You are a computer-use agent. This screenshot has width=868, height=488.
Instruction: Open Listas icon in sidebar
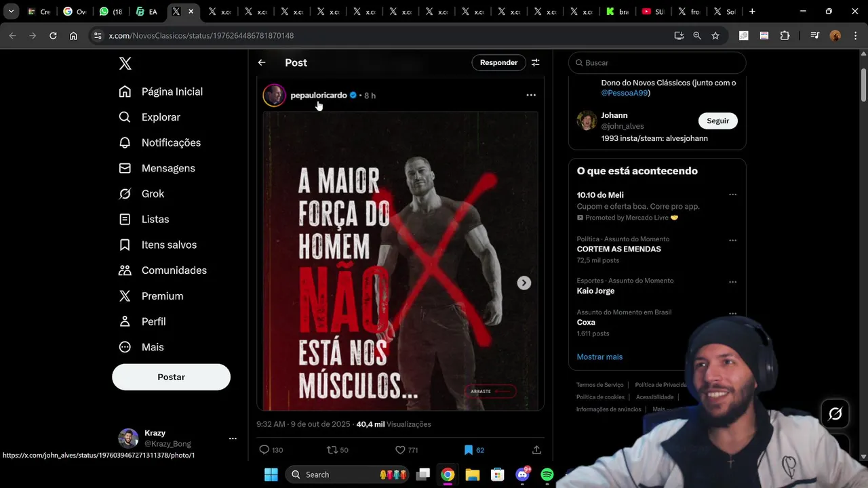125,219
